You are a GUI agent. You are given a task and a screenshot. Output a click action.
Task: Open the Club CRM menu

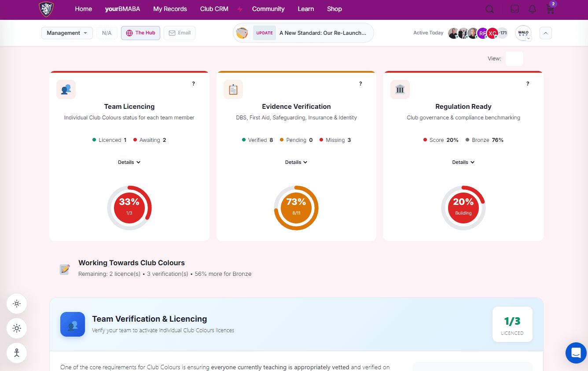pos(214,9)
